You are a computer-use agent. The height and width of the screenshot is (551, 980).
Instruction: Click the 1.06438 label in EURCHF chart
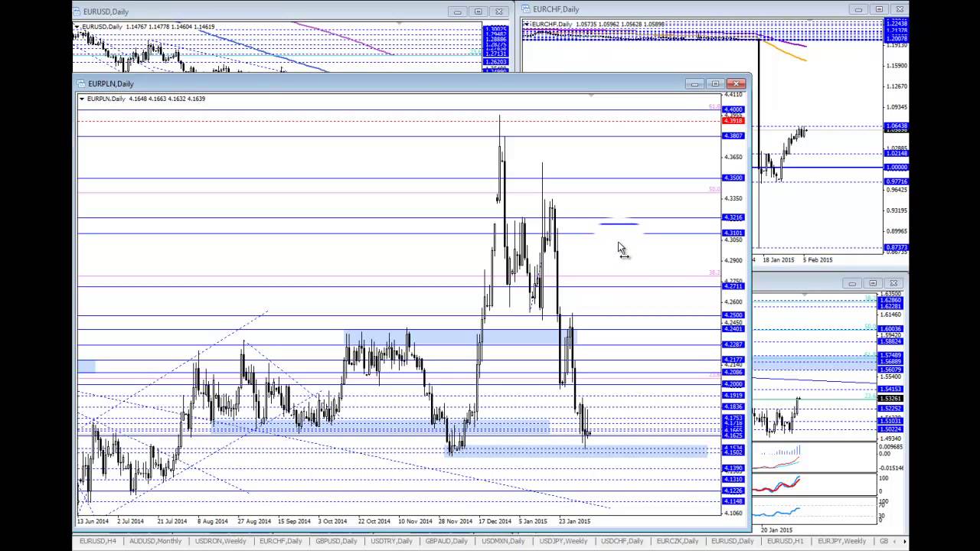896,126
